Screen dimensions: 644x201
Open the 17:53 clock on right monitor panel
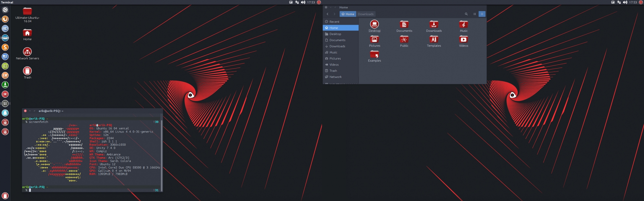(x=633, y=2)
